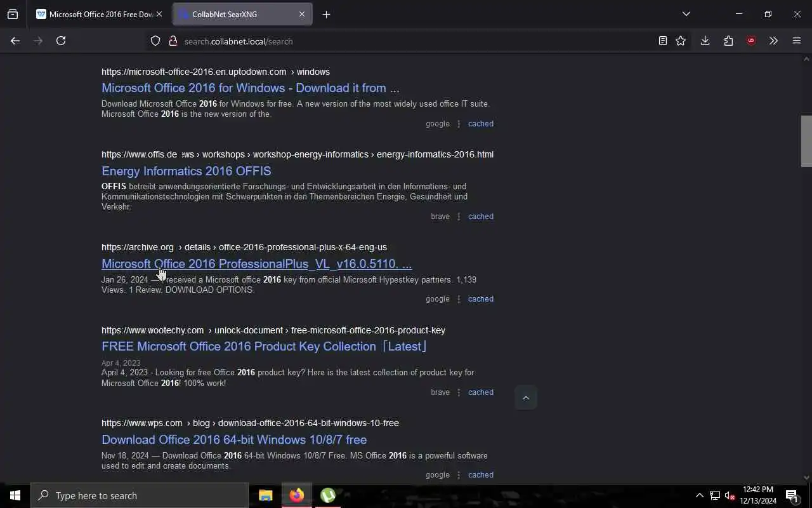Open cached link for archive.org result
812x508 pixels.
481,299
